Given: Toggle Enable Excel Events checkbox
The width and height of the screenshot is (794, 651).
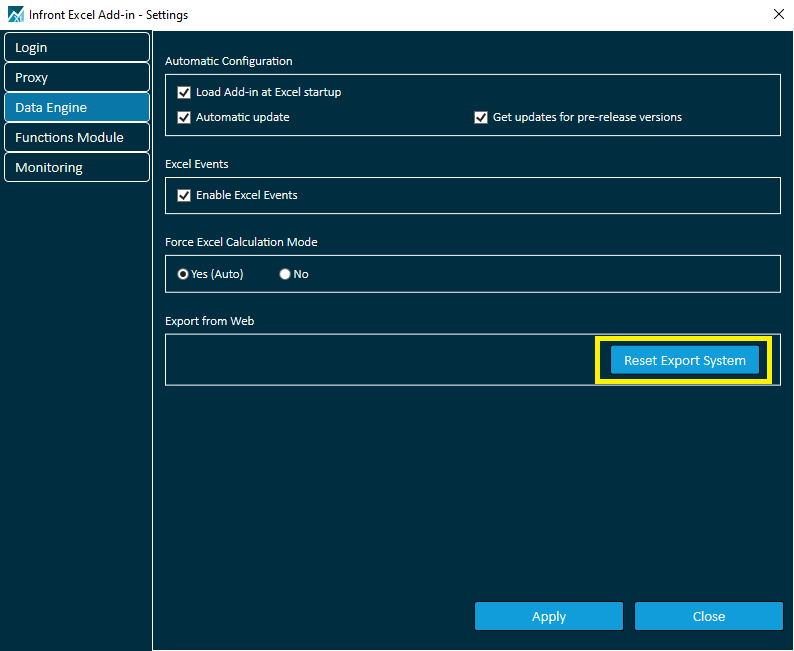Looking at the screenshot, I should pyautogui.click(x=184, y=195).
